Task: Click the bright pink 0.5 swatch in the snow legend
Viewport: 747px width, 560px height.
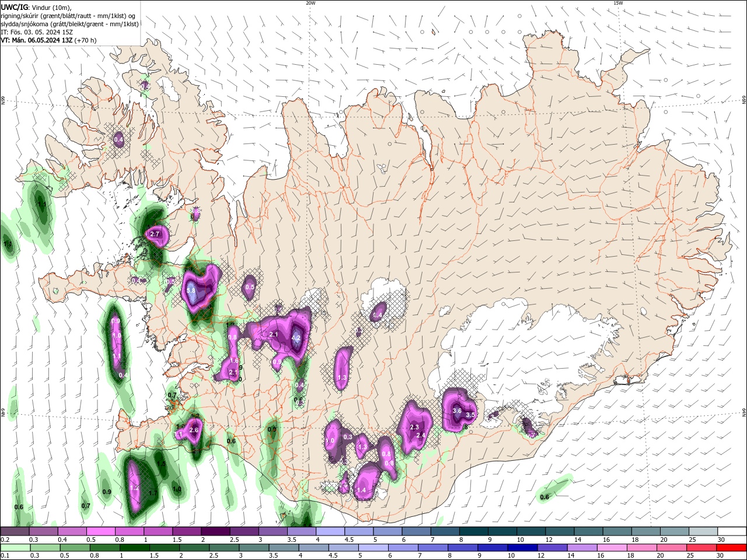Action: coord(100,531)
